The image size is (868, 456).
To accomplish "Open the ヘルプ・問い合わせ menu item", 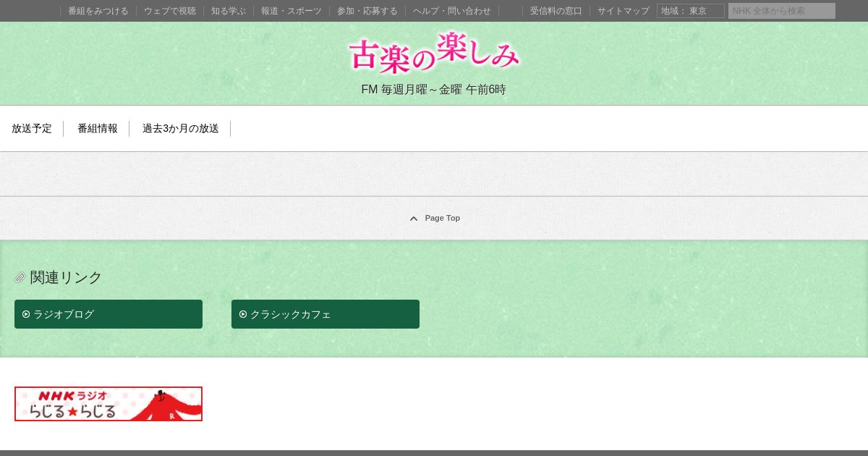I will 452,11.
